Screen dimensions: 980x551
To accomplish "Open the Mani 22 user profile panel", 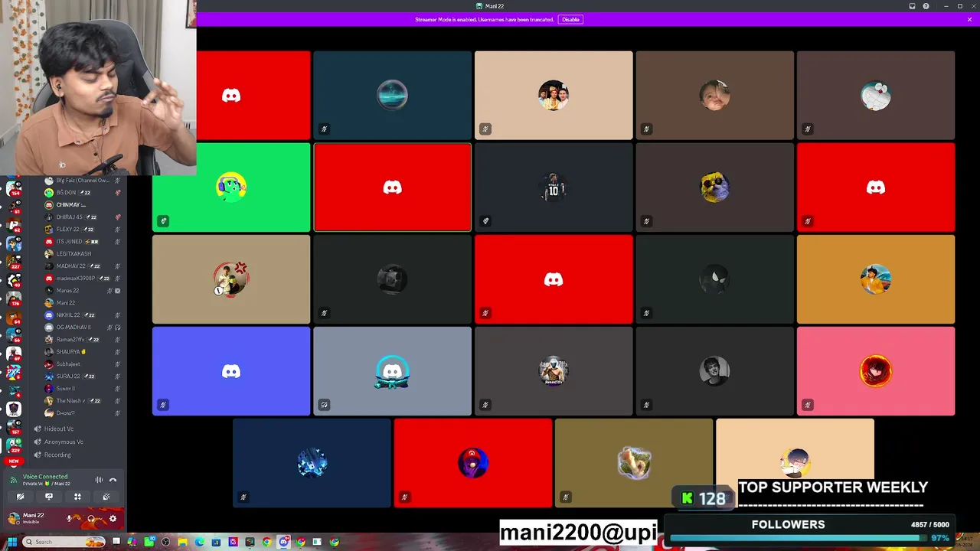I will 34,518.
